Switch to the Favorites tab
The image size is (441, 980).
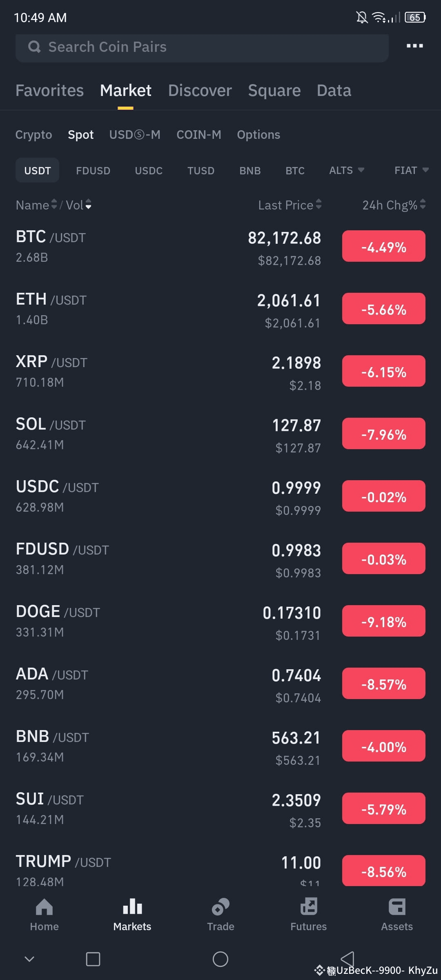click(49, 90)
